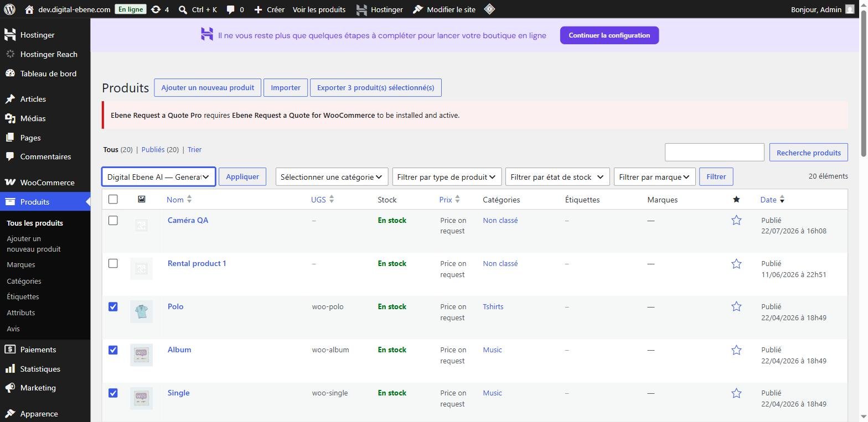Sort the table by the Date column

772,200
